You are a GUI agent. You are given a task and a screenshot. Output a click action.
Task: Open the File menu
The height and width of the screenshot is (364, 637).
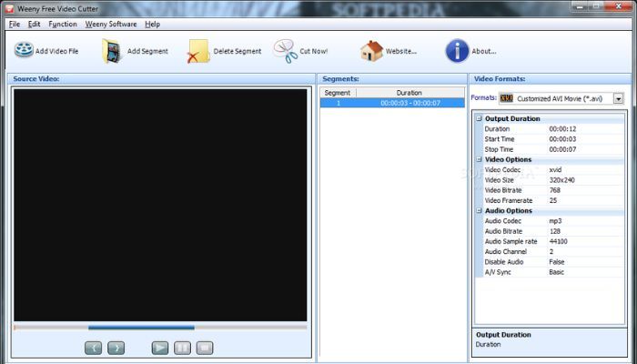click(x=15, y=24)
